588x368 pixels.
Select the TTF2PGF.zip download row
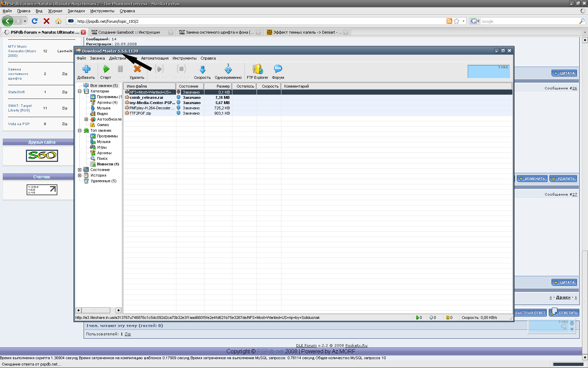[318, 113]
